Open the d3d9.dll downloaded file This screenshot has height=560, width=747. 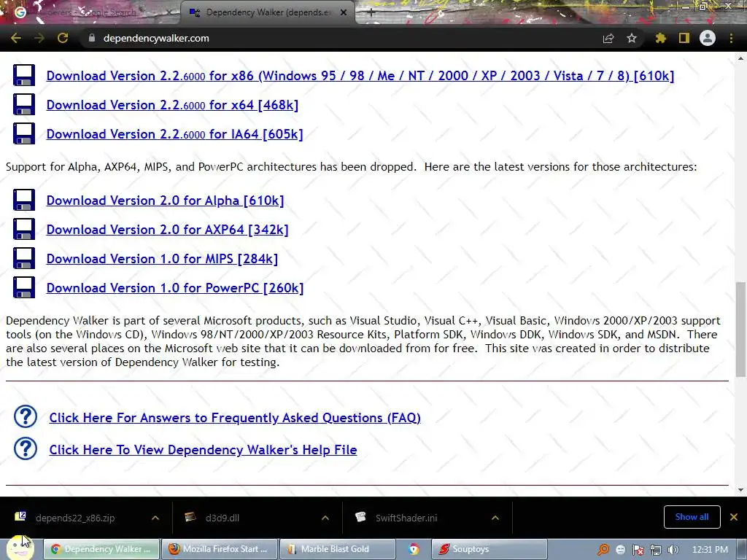tap(222, 518)
